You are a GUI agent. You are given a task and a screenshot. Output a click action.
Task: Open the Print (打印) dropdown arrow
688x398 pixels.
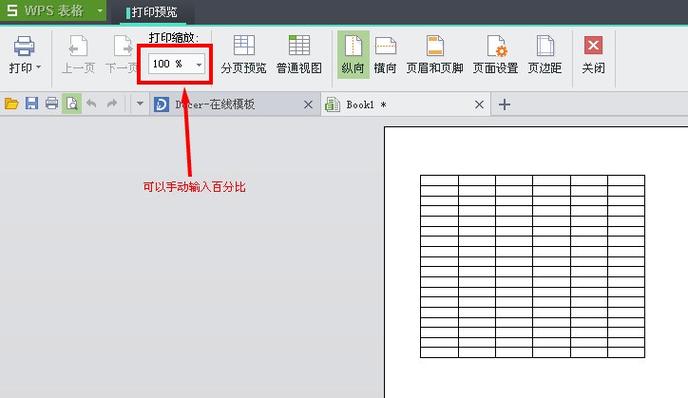point(39,67)
